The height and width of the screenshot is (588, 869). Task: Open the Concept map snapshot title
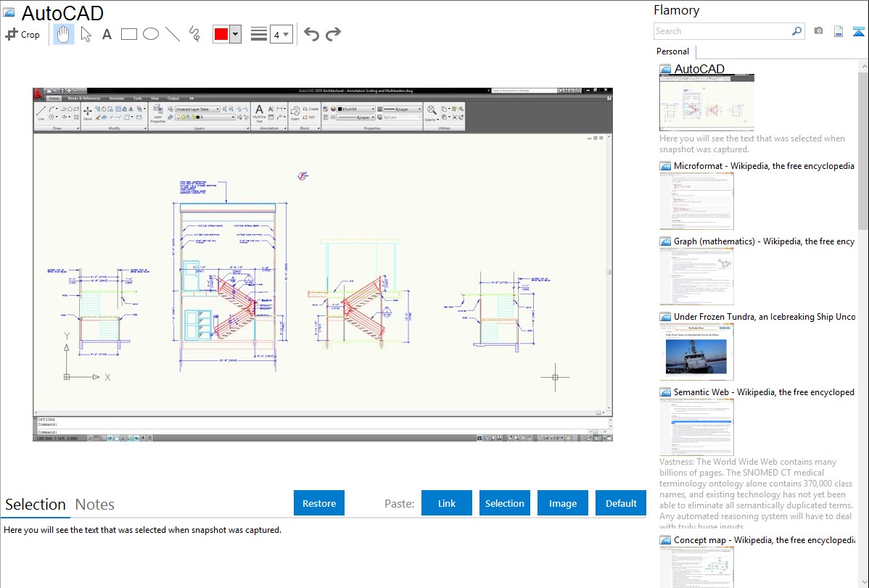pos(764,539)
